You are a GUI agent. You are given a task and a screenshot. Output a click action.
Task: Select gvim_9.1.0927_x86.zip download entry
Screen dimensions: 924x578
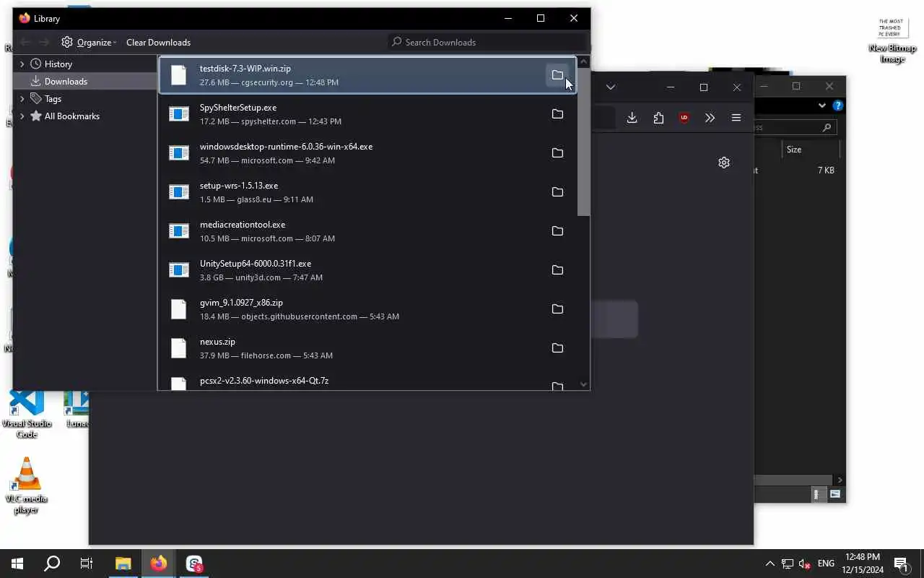(367, 309)
